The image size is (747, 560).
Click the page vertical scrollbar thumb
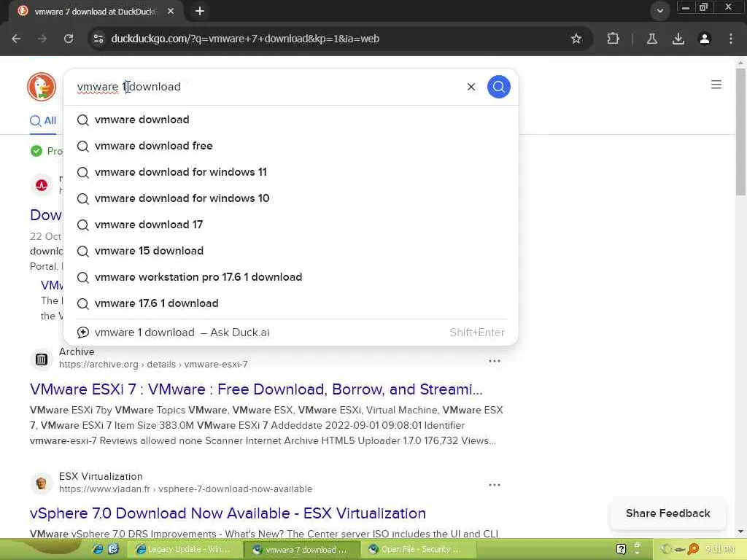pos(740,131)
